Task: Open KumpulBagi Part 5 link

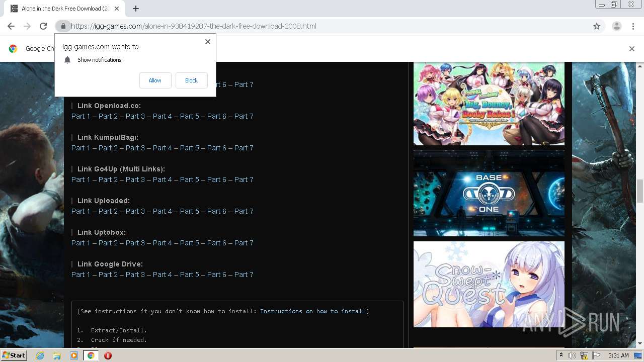Action: [190, 148]
